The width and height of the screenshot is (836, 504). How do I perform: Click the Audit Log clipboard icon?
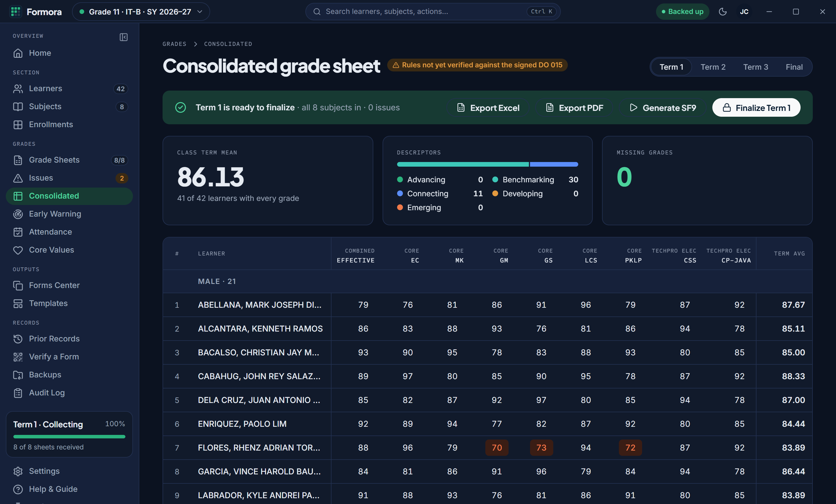[x=18, y=393]
